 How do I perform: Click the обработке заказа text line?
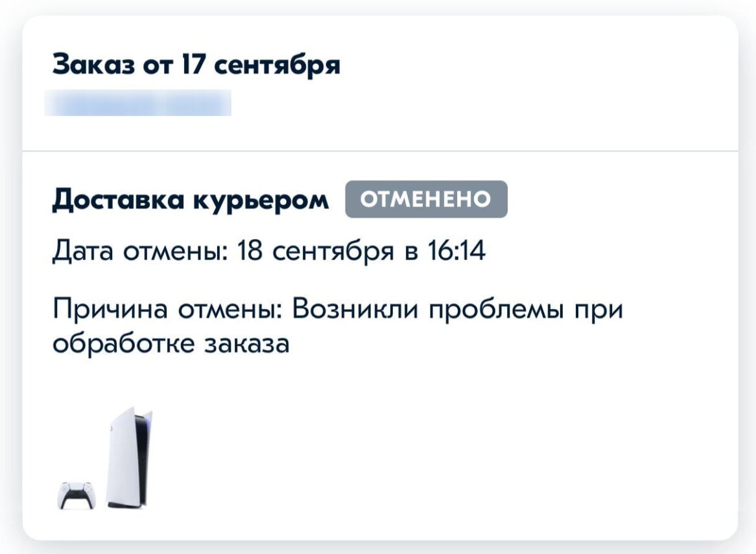[170, 343]
